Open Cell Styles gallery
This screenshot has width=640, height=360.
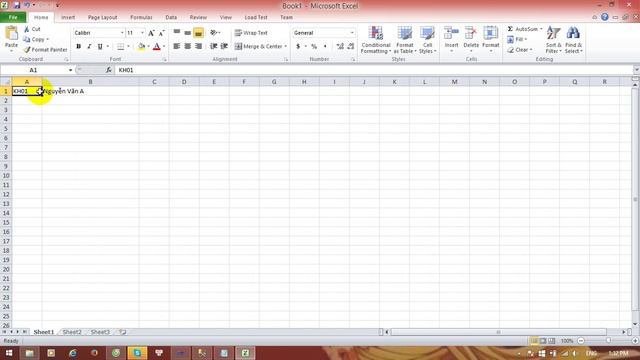(x=427, y=40)
